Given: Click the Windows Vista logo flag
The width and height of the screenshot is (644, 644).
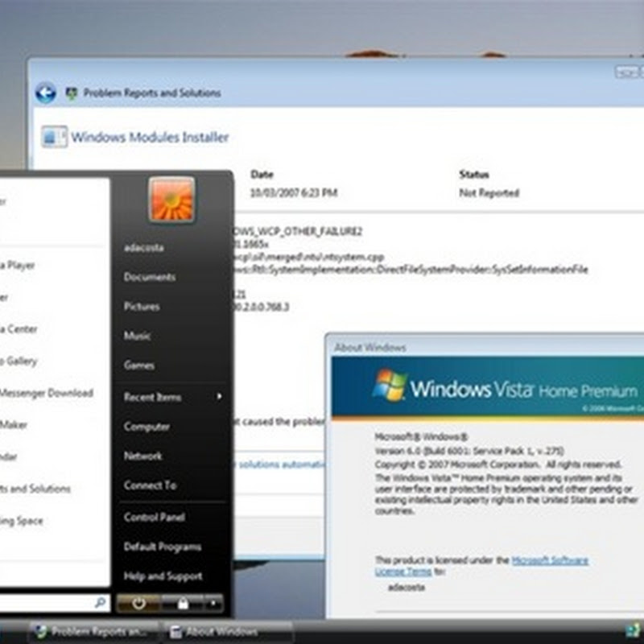Looking at the screenshot, I should pos(389,385).
